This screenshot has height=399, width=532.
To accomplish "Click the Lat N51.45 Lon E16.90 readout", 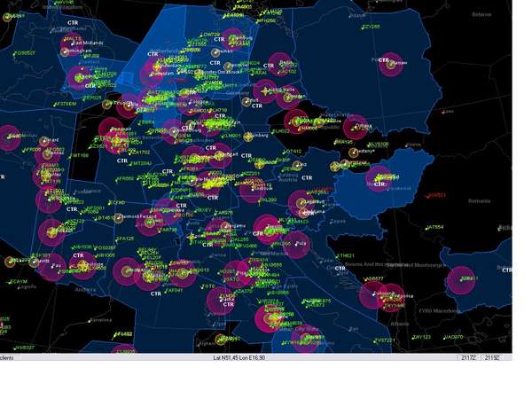I will 239,357.
